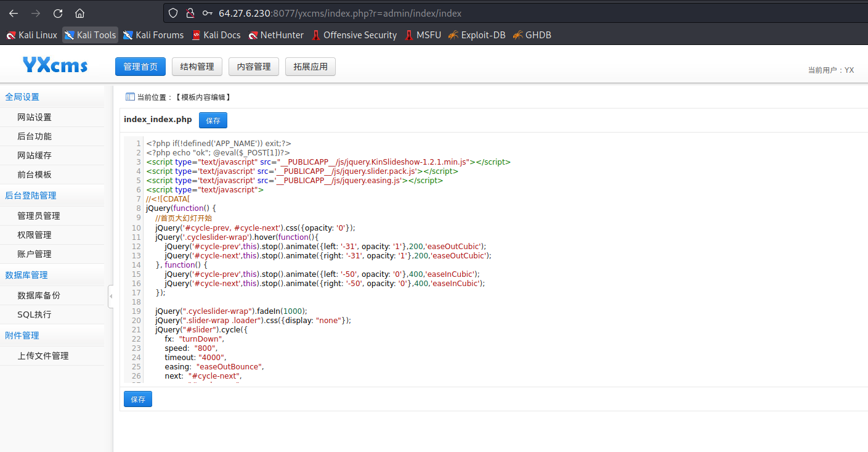This screenshot has width=868, height=452.
Task: Open the Kali Linux bookmark
Action: (x=32, y=35)
